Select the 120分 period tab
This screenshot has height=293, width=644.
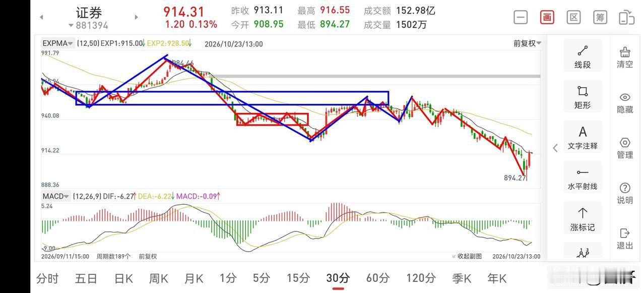click(421, 278)
